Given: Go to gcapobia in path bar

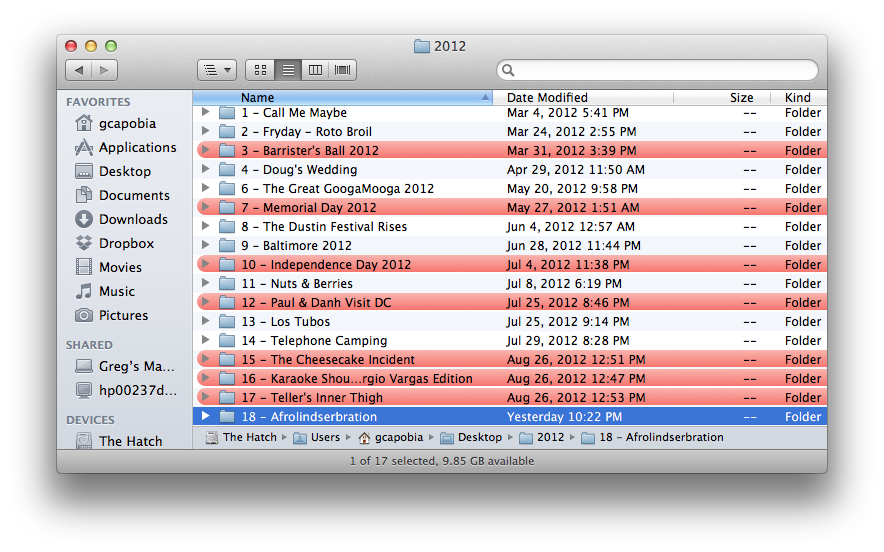Looking at the screenshot, I should [x=391, y=437].
